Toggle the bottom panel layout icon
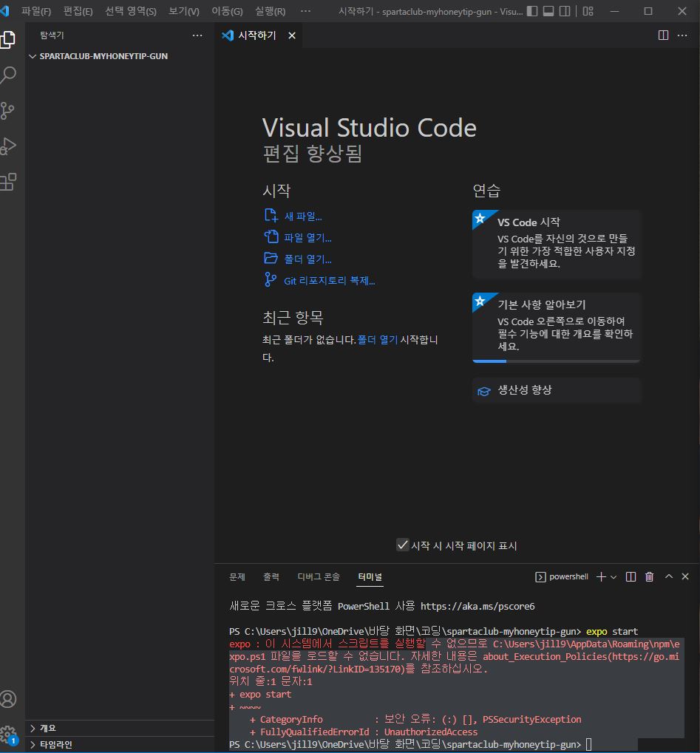This screenshot has height=753, width=700. click(x=548, y=11)
